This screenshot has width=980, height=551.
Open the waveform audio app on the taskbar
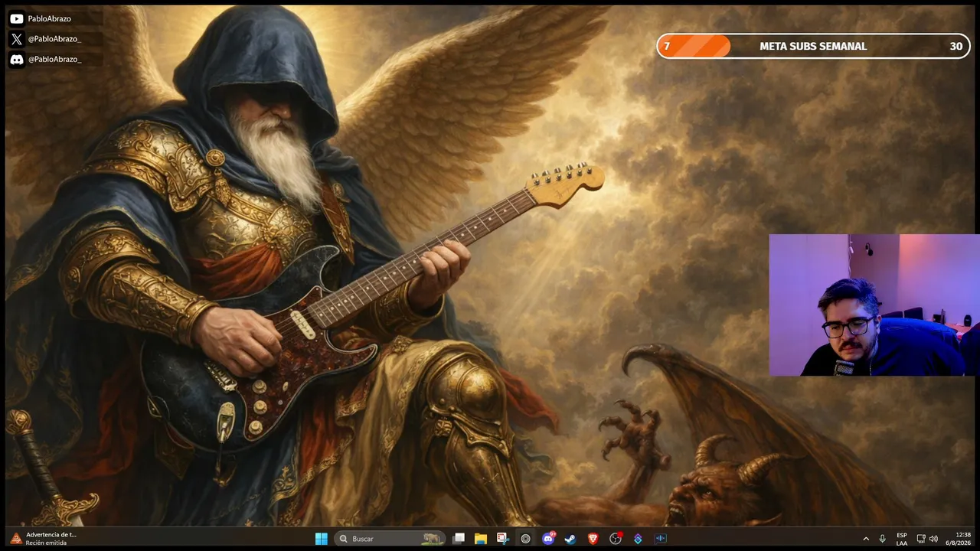661,539
